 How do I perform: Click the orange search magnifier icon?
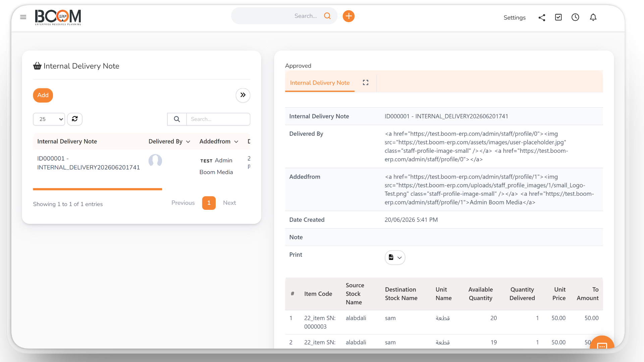[x=327, y=16]
